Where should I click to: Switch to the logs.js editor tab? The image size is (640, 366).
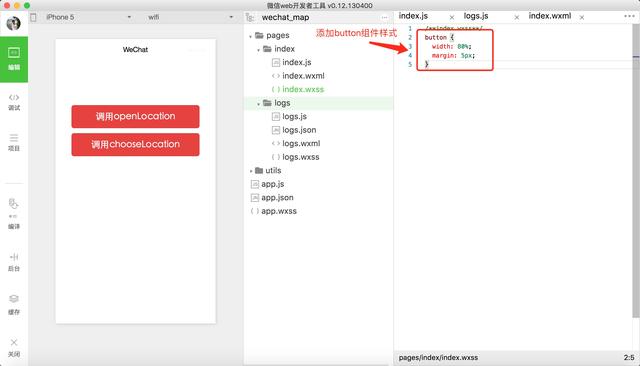coord(476,16)
